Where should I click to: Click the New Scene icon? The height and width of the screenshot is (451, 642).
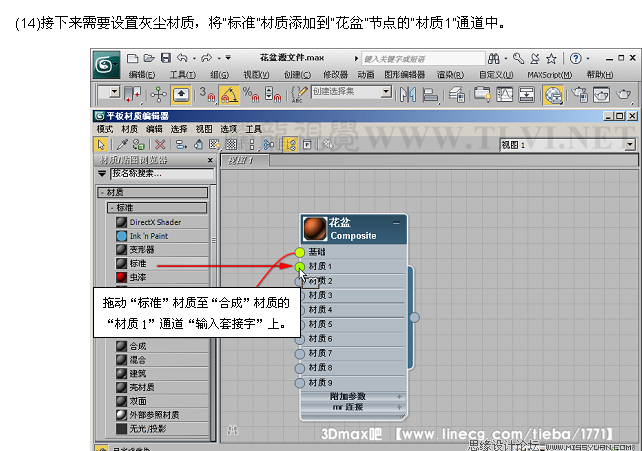[132, 58]
